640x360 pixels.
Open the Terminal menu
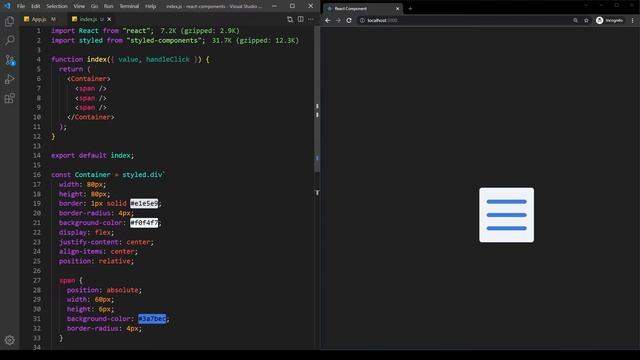[x=129, y=6]
